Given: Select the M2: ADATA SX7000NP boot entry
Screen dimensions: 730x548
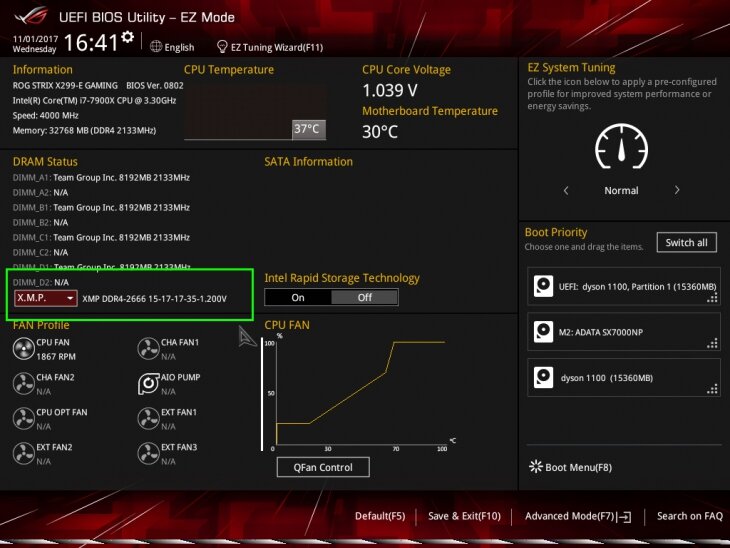Looking at the screenshot, I should pos(624,332).
